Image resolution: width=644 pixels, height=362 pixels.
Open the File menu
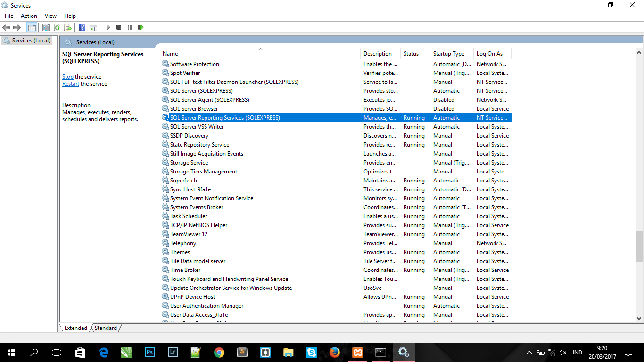click(x=9, y=16)
